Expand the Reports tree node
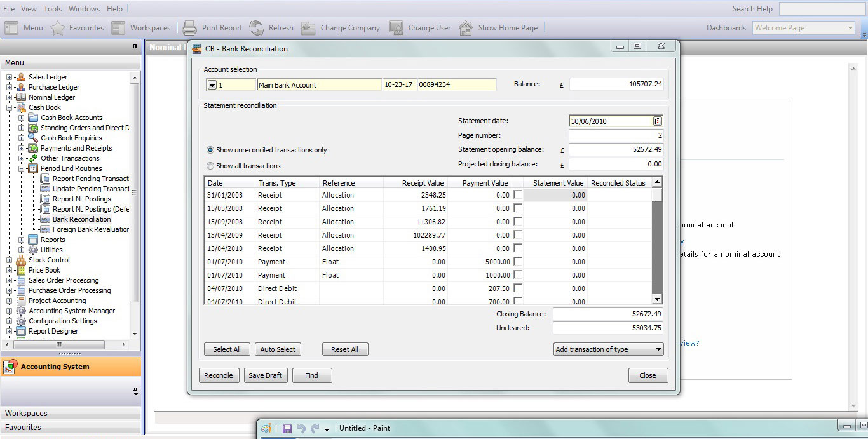868x439 pixels. tap(21, 240)
